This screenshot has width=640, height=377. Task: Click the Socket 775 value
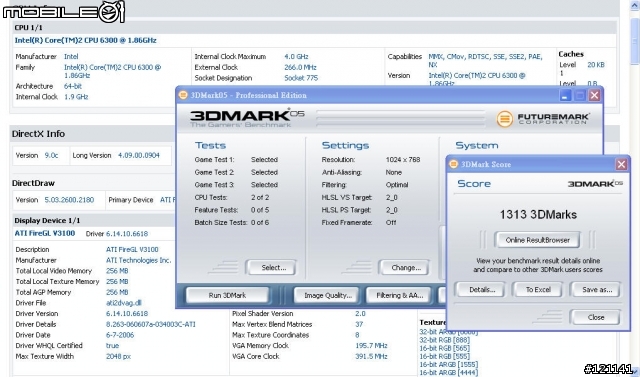tap(301, 78)
